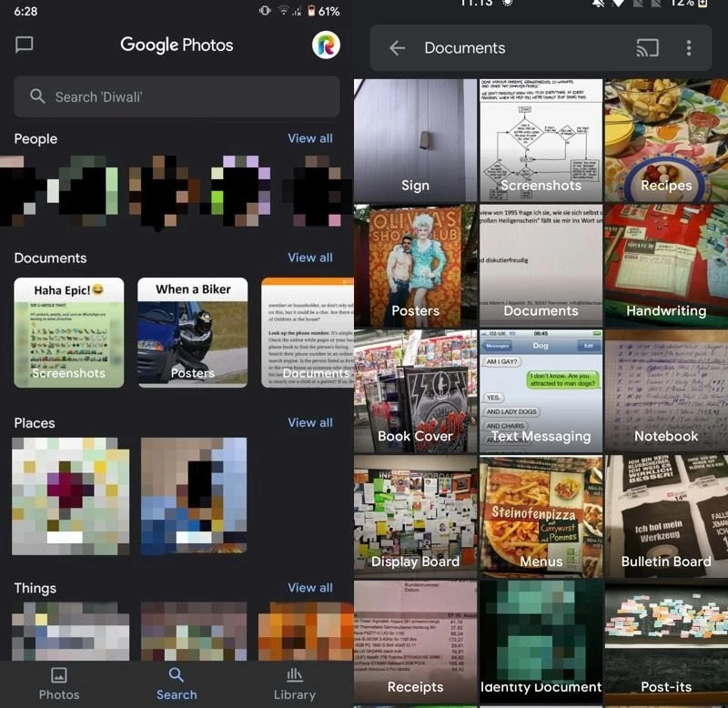View all Documents categories
This screenshot has height=708, width=728.
coord(310,258)
